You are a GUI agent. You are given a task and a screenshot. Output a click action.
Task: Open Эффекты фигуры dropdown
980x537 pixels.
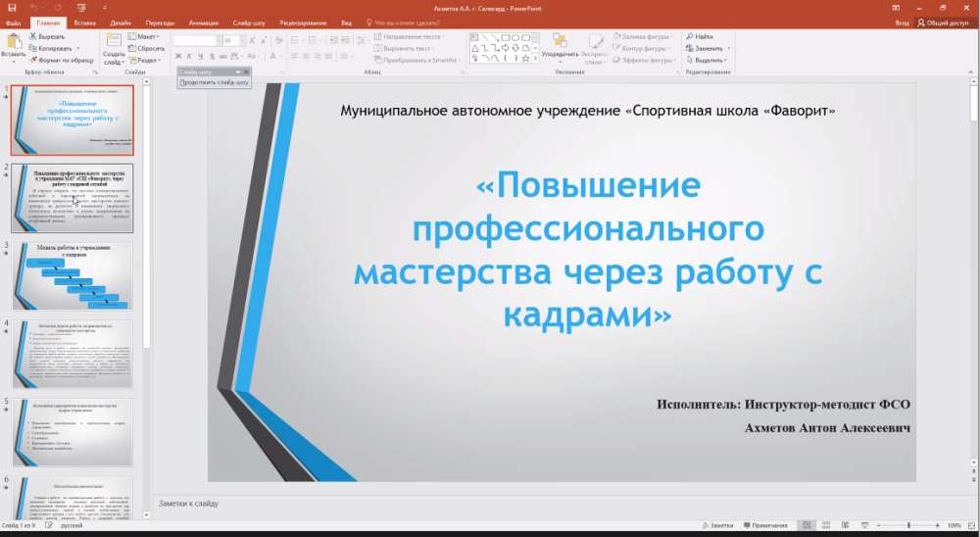pyautogui.click(x=644, y=60)
